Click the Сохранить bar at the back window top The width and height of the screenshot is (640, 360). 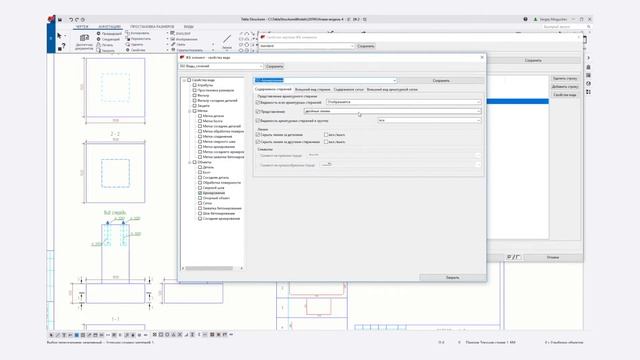point(533,60)
